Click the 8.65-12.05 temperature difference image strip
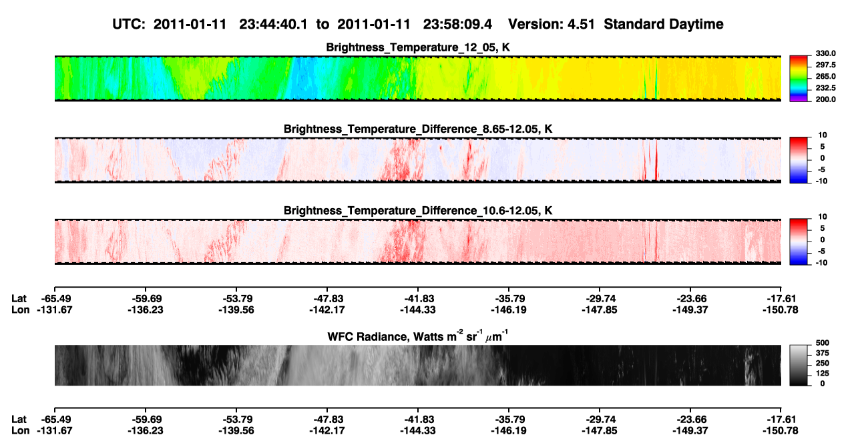 coord(417,159)
